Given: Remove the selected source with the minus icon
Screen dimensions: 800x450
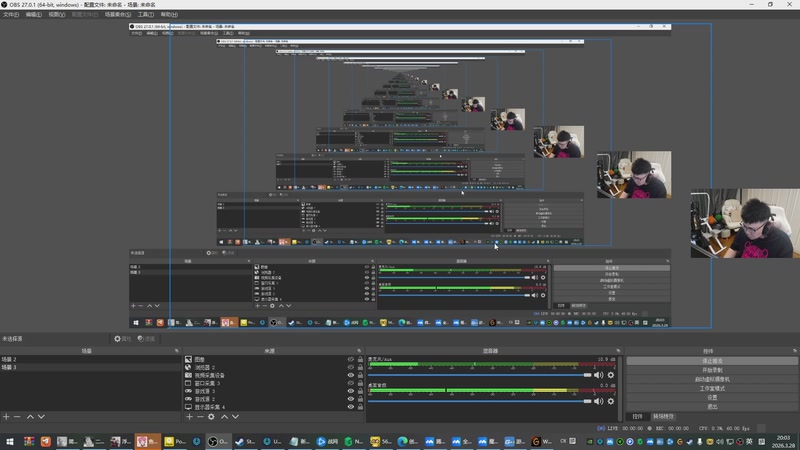Looking at the screenshot, I should (200, 417).
